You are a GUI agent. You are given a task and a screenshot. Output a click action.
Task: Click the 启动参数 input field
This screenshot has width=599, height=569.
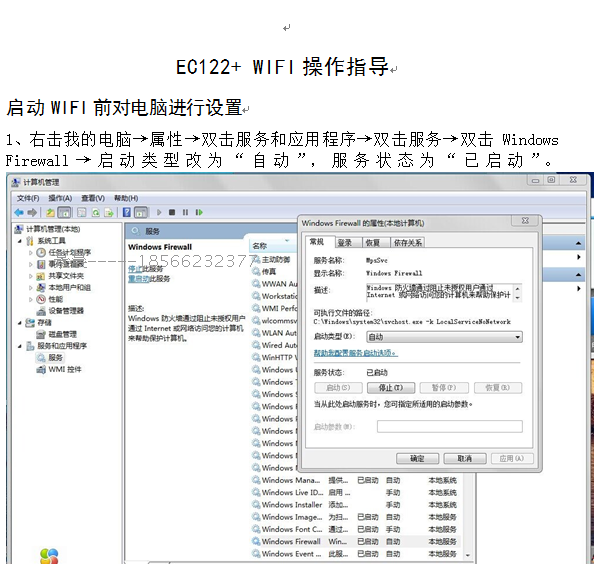pyautogui.click(x=450, y=426)
